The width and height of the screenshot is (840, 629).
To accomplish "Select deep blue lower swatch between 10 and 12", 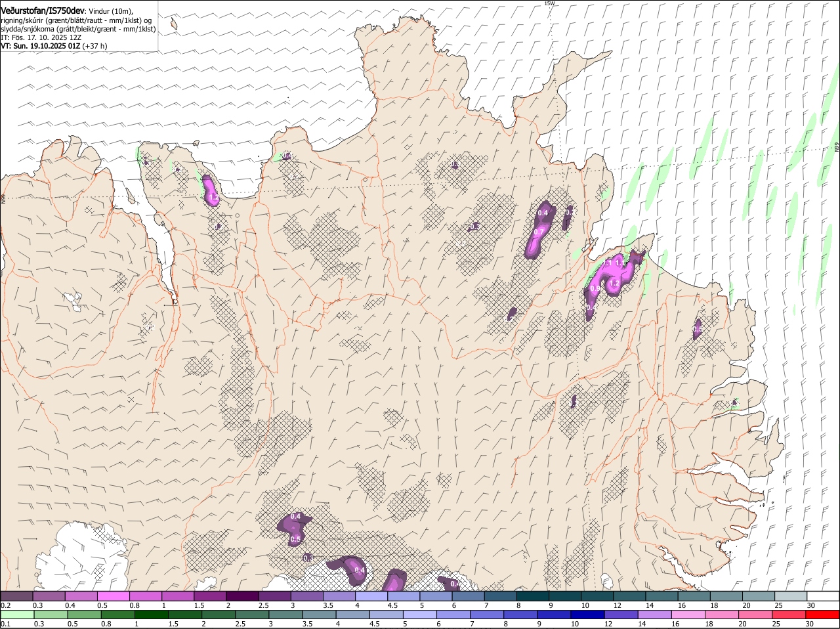I will point(587,615).
